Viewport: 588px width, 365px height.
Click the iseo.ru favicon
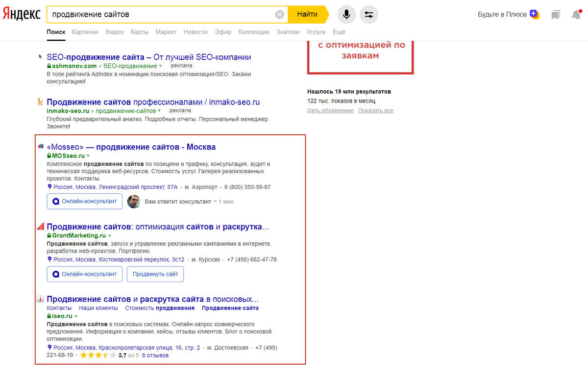pyautogui.click(x=41, y=299)
